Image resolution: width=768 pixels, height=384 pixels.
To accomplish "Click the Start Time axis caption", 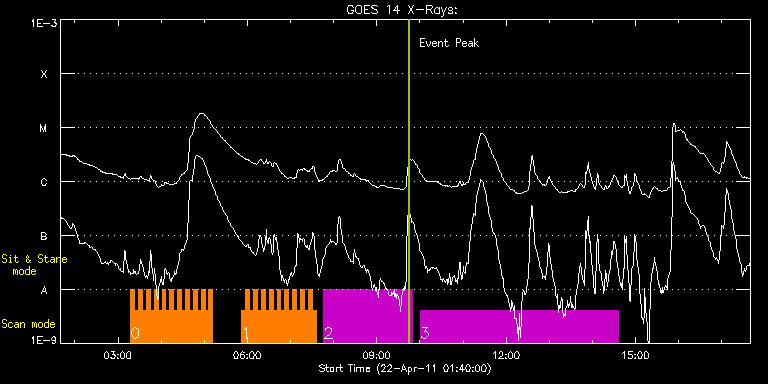I will click(405, 368).
